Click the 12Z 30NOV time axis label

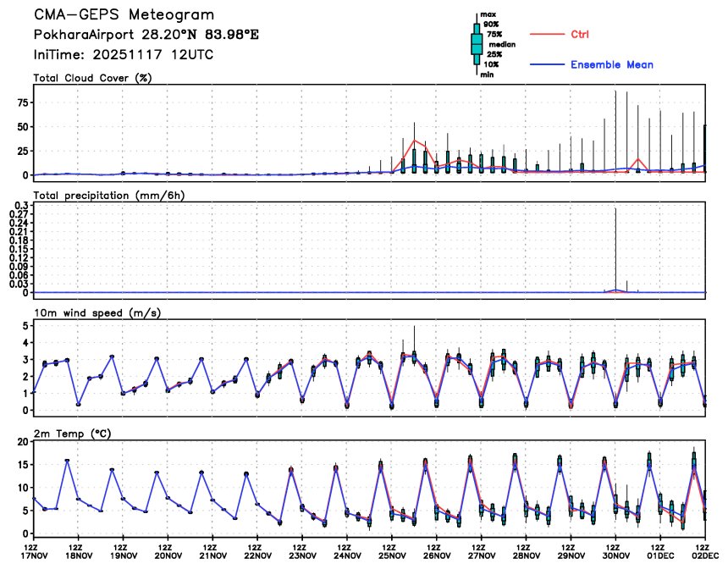click(x=616, y=552)
